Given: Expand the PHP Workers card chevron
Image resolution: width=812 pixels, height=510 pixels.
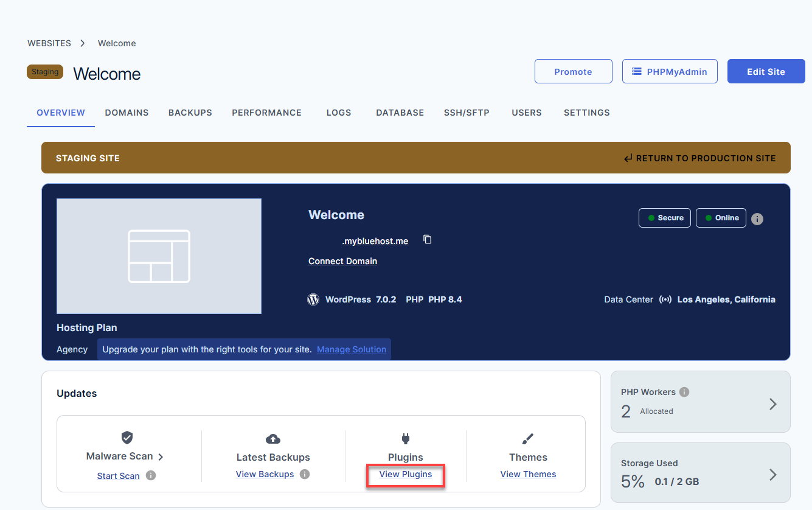Looking at the screenshot, I should point(773,404).
